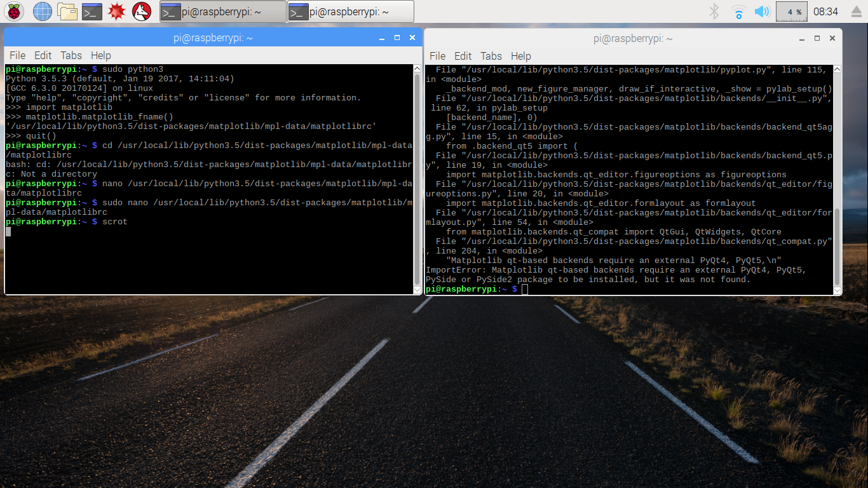The height and width of the screenshot is (488, 868).
Task: Click the left terminal's scrollbar
Action: pyautogui.click(x=417, y=178)
